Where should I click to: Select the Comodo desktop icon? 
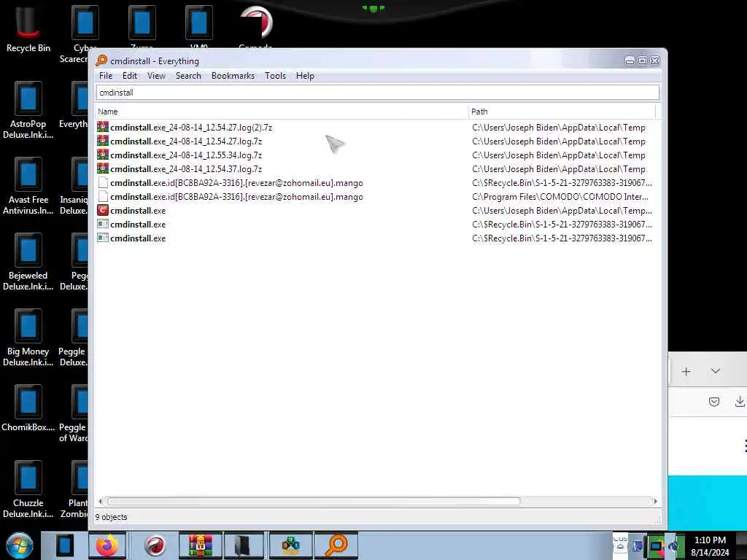(256, 23)
